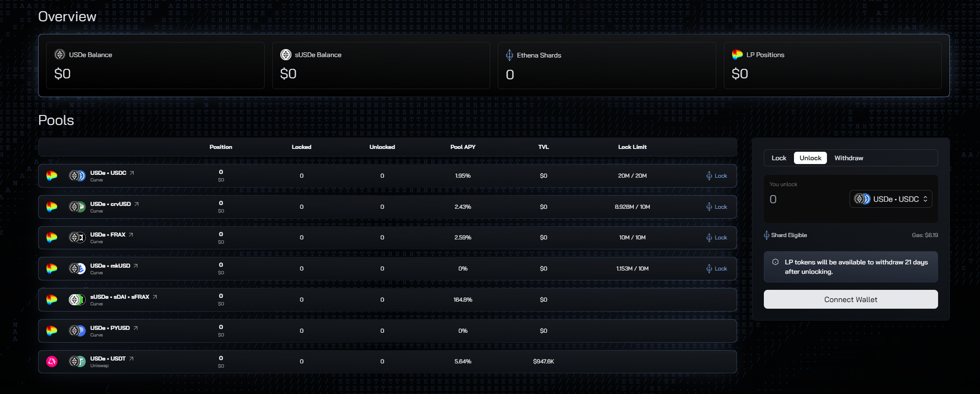Click the USDe • crvUSD token pair icon
This screenshot has height=394, width=980.
(x=77, y=207)
